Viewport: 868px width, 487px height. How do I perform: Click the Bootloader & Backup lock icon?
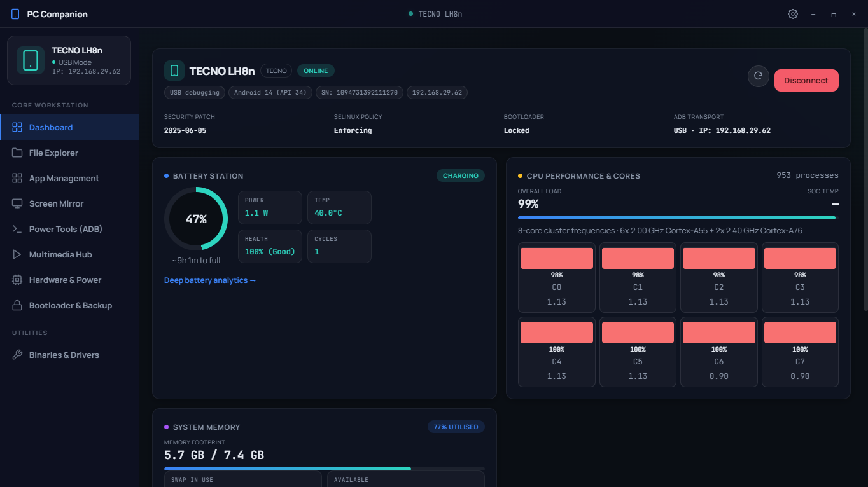click(17, 305)
